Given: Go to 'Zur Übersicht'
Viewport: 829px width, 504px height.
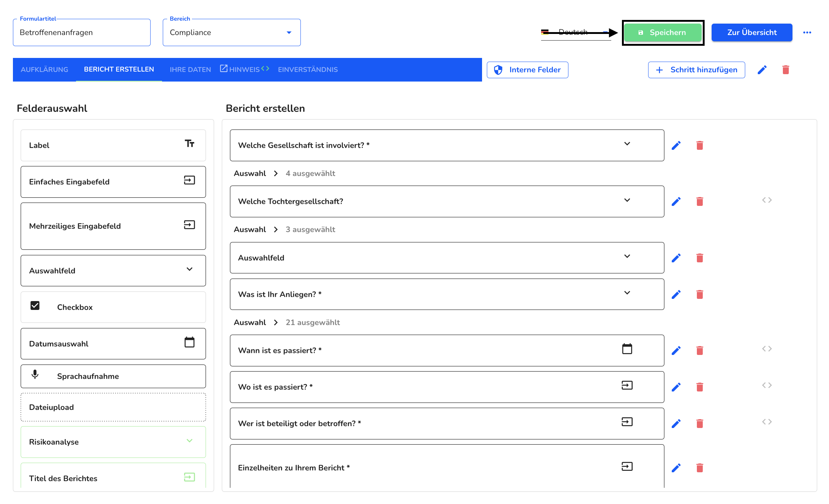Looking at the screenshot, I should [x=752, y=32].
